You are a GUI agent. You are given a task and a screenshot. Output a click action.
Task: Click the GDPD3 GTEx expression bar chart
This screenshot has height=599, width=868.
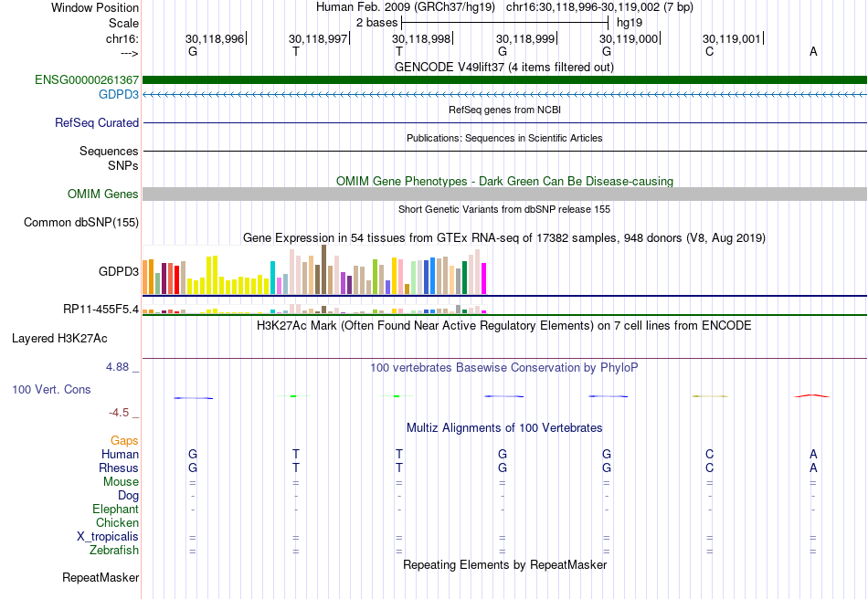314,270
